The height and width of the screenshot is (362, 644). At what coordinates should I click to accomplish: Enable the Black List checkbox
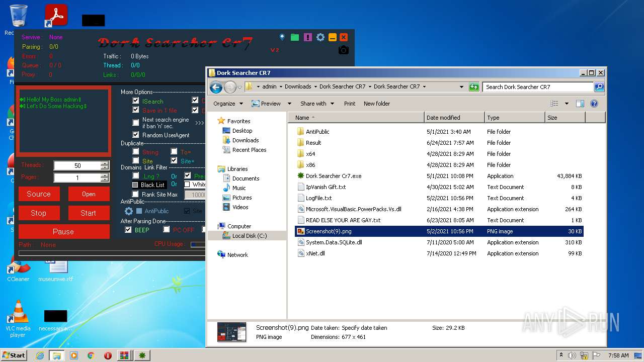click(x=135, y=185)
